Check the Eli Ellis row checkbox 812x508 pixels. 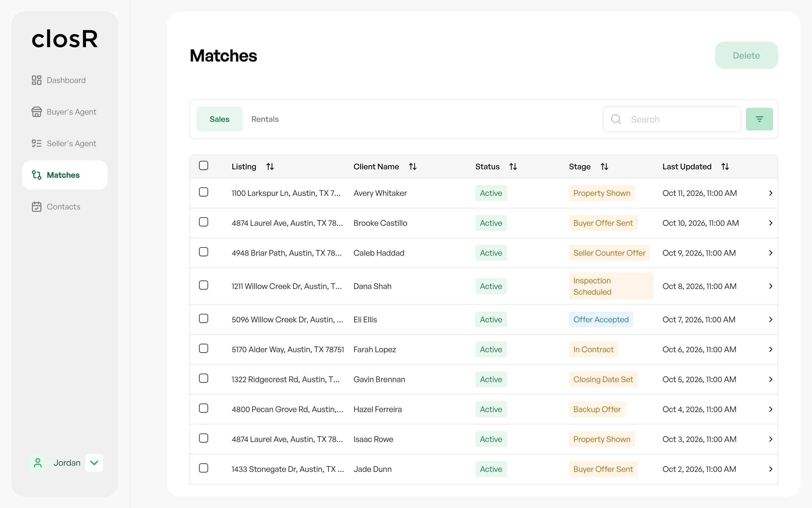point(204,319)
